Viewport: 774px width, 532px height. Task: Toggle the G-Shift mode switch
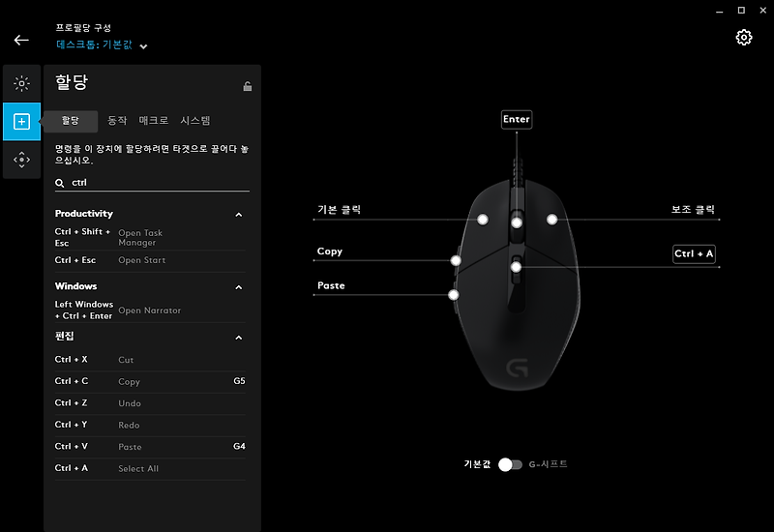click(x=510, y=464)
